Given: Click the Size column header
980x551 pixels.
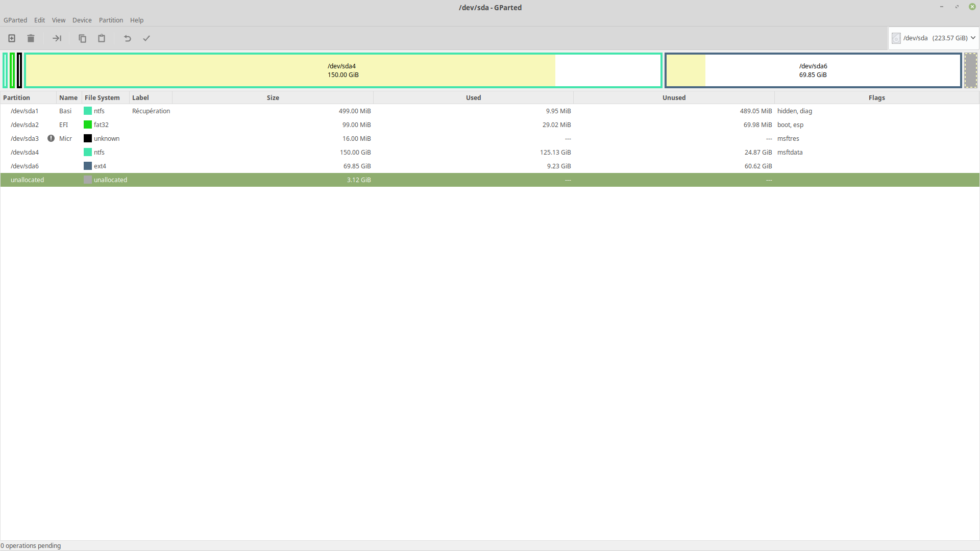Looking at the screenshot, I should 273,97.
